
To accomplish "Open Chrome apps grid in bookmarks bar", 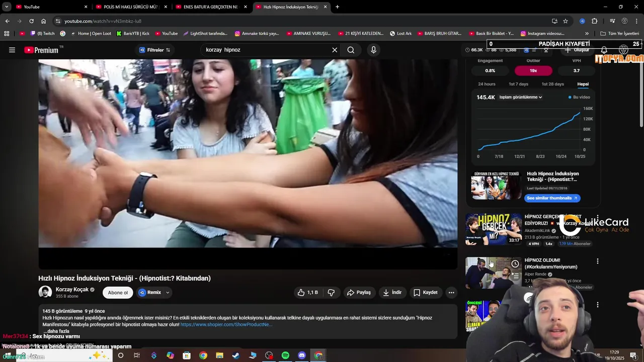I will coord(7,33).
